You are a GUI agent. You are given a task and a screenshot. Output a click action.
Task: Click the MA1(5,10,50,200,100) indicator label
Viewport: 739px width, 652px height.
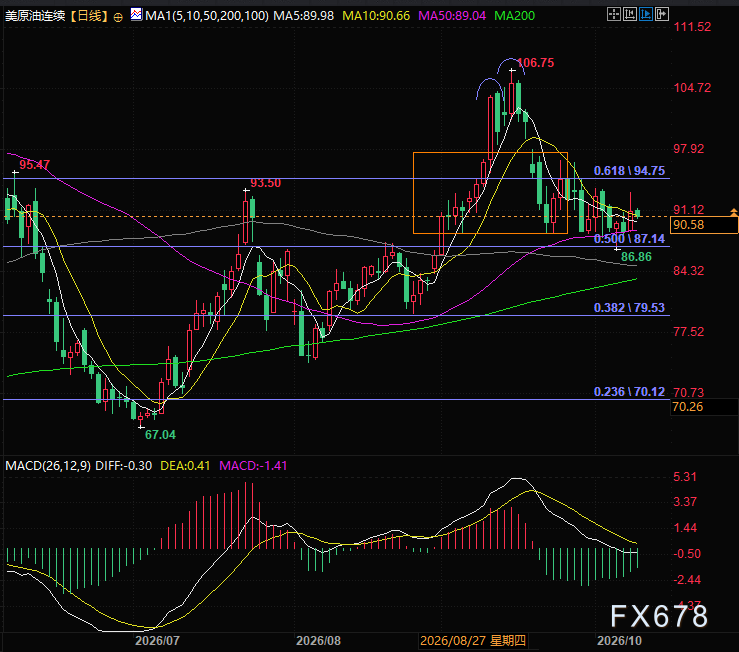pos(207,16)
